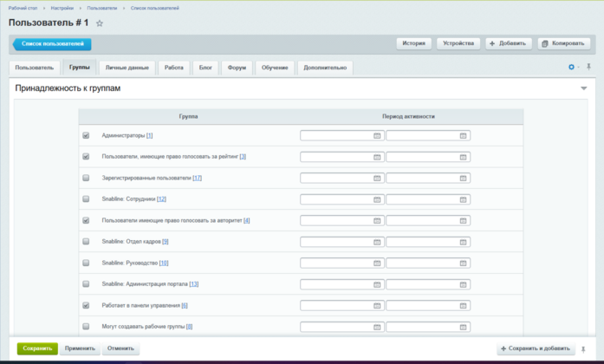Go back to Список пользователей

pos(52,44)
